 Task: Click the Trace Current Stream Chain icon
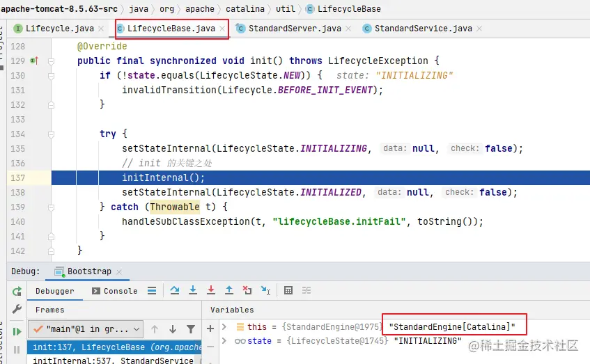pyautogui.click(x=306, y=290)
